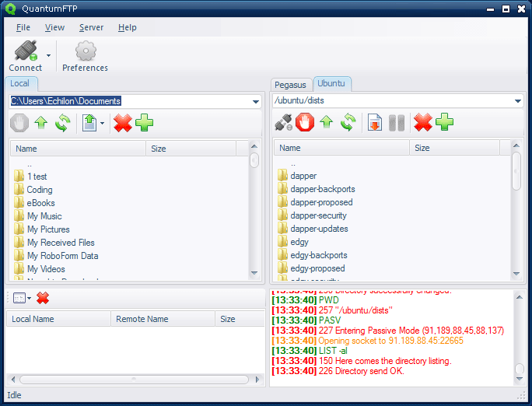Image resolution: width=532 pixels, height=406 pixels.
Task: Click the transfer queue horizontal scrollbar
Action: pos(134,380)
